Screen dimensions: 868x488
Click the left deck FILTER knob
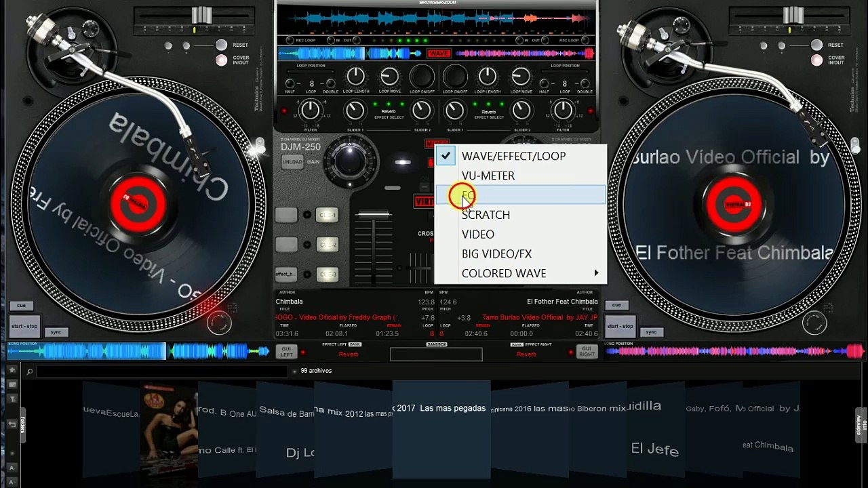(x=311, y=110)
